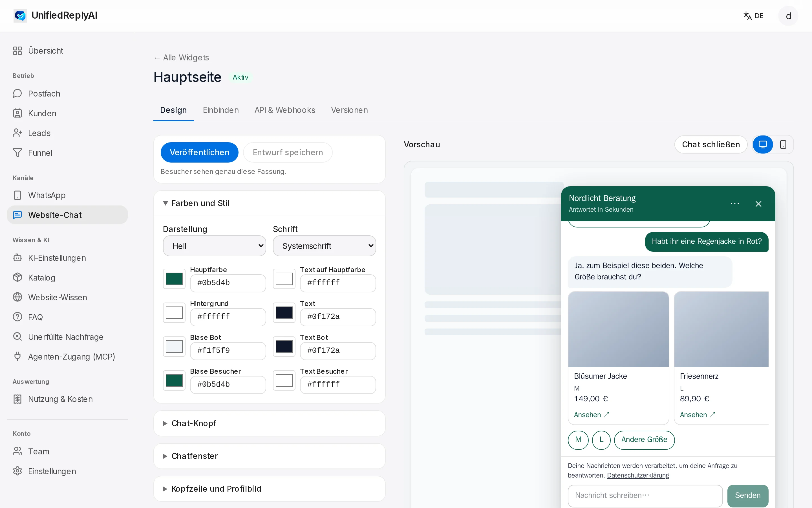Click the Veröffentlichen button
The image size is (812, 508).
point(200,152)
